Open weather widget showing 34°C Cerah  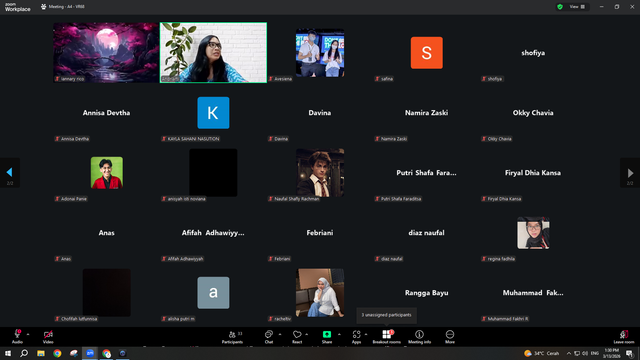541,353
